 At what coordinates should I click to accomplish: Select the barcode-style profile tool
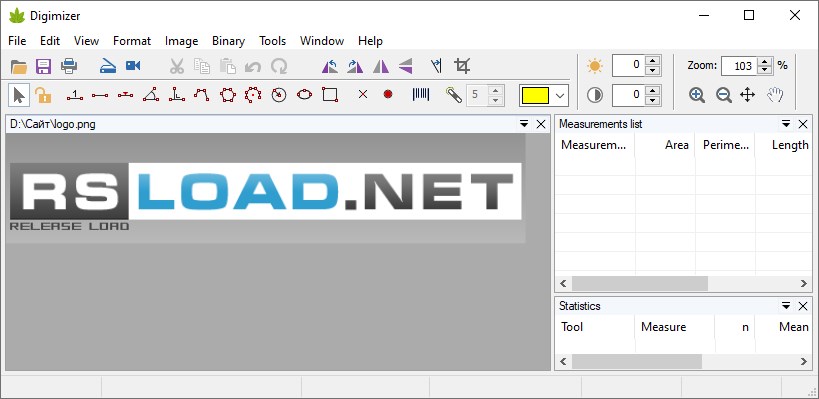pyautogui.click(x=421, y=94)
